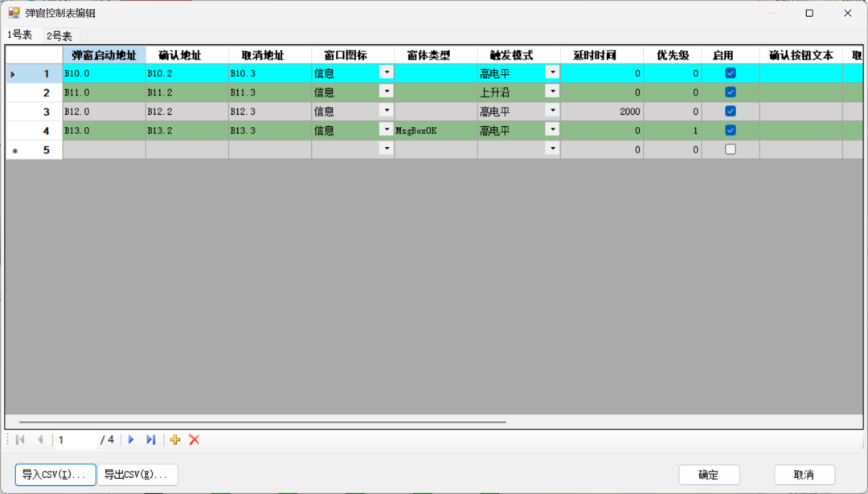Click 确认按钮文本 column header

[801, 55]
